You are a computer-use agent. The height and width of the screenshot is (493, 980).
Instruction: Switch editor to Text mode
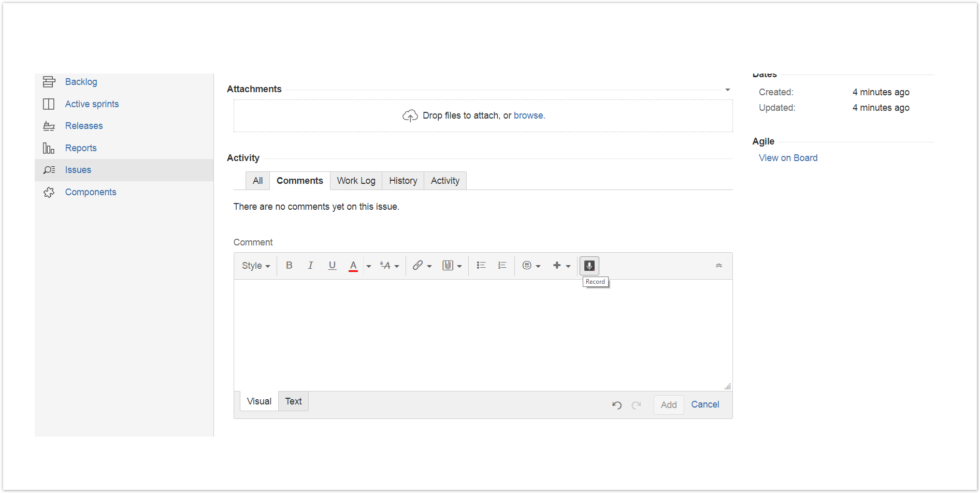tap(293, 401)
